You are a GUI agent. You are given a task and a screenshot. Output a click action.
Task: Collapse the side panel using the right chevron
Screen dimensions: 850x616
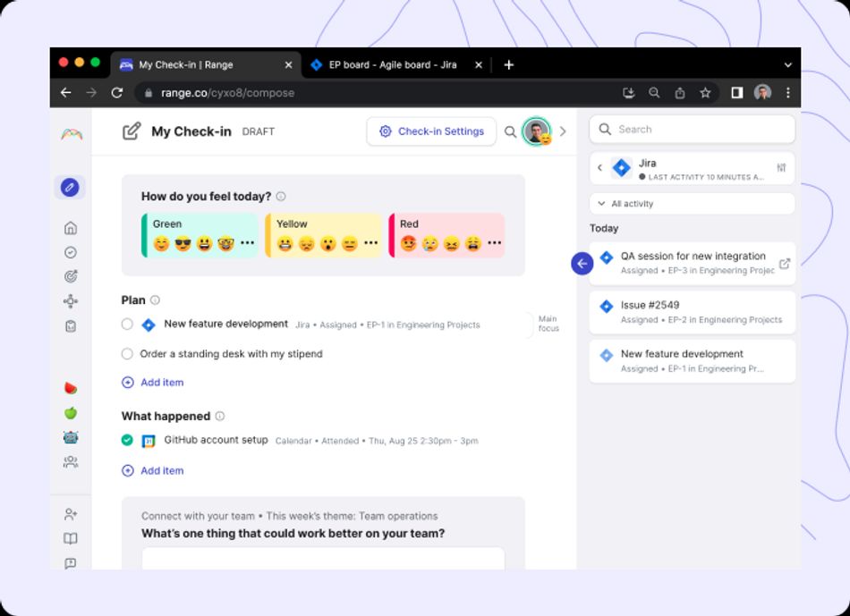tap(563, 131)
